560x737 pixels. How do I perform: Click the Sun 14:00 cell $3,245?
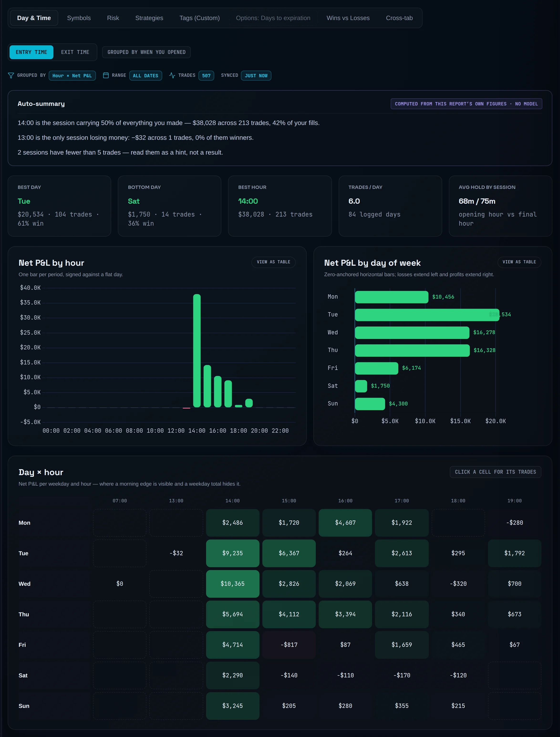(x=233, y=706)
